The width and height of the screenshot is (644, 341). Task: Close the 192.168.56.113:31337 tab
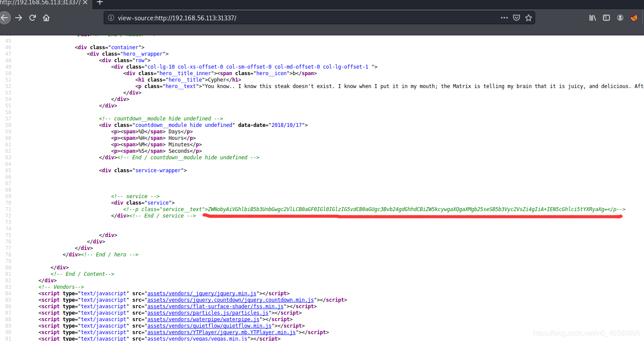pyautogui.click(x=86, y=3)
